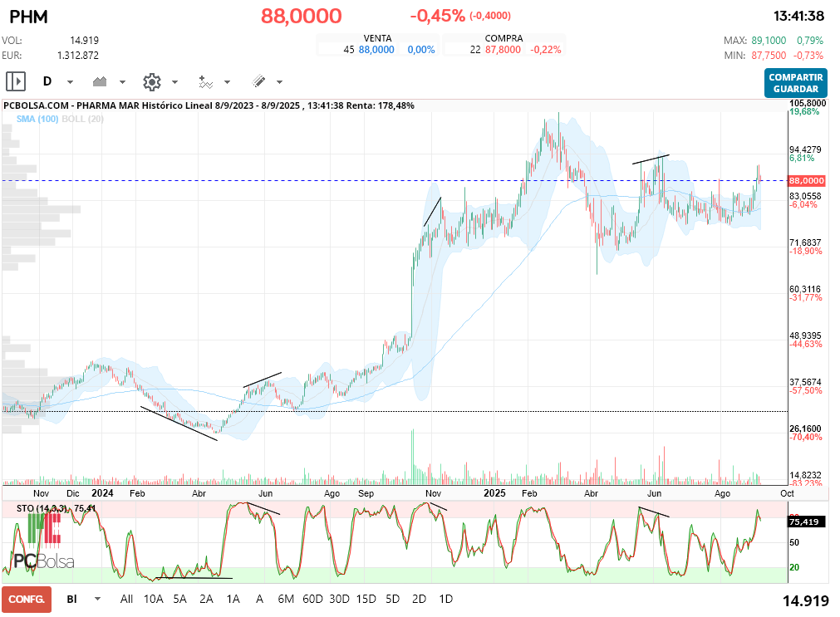This screenshot has width=840, height=617.
Task: Click the VOL value 14.919 in header
Action: pyautogui.click(x=84, y=41)
